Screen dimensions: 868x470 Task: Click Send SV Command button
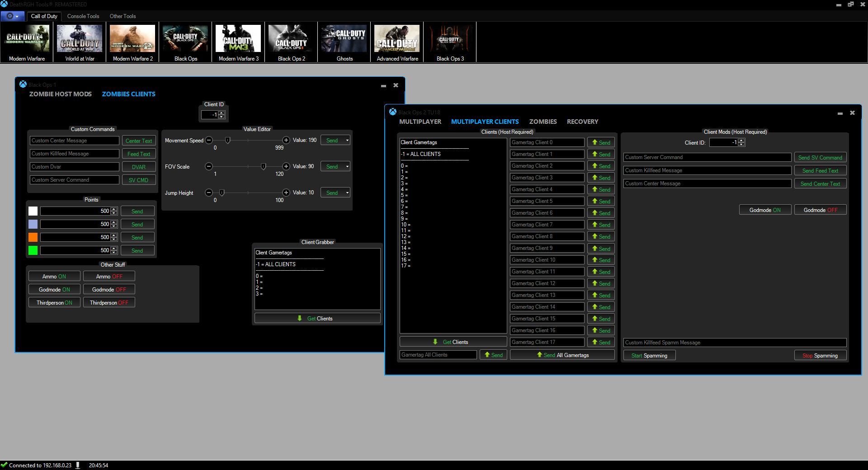point(820,158)
